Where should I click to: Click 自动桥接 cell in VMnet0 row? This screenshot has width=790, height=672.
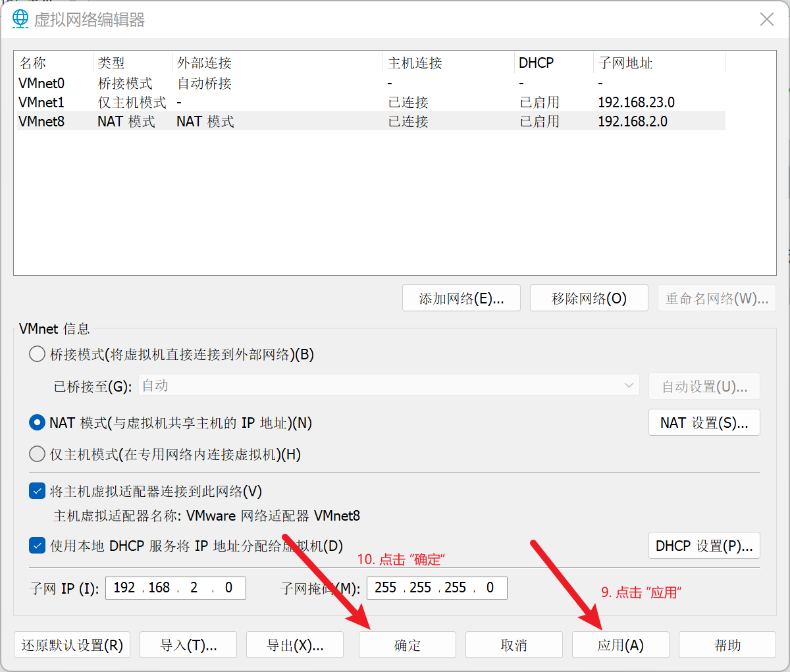click(204, 83)
